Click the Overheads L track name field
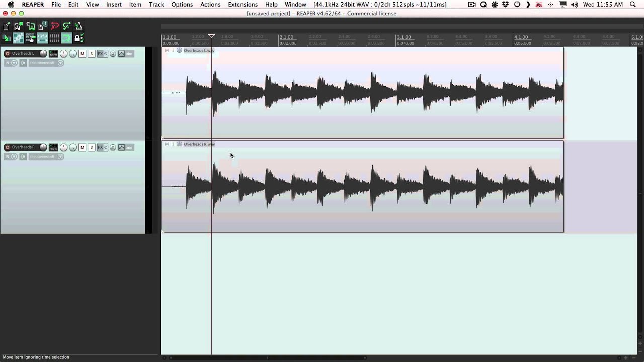 point(24,54)
